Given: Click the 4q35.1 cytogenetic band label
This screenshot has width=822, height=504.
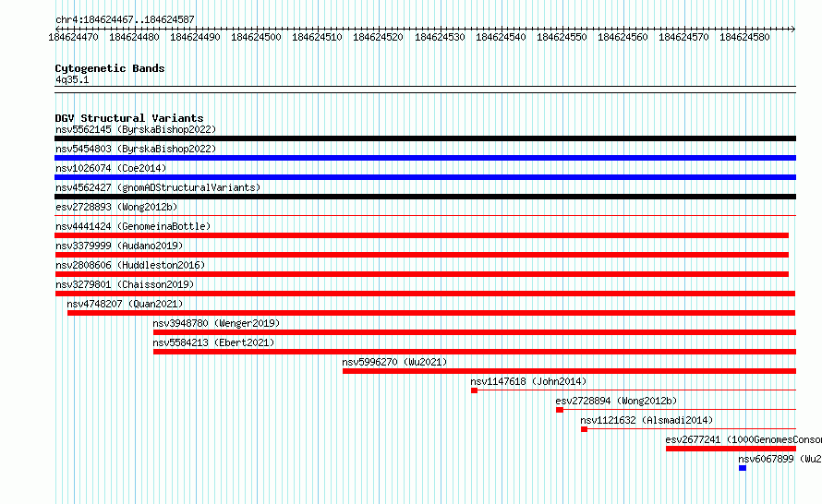Looking at the screenshot, I should click(72, 79).
